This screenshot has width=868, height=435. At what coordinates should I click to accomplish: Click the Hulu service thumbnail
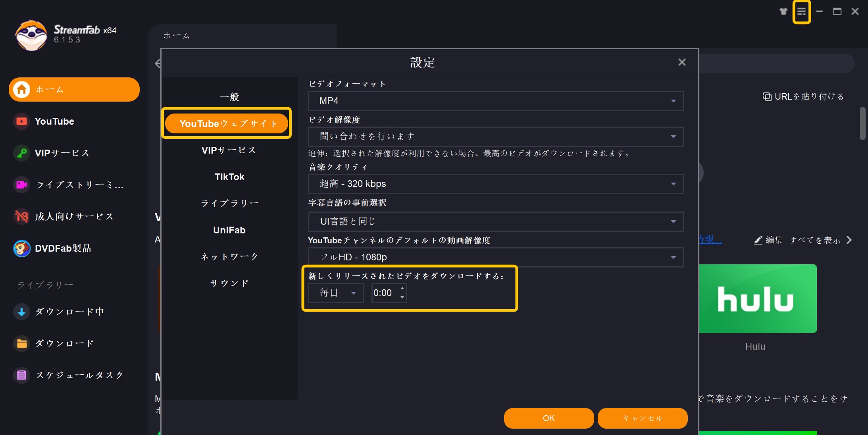tap(757, 298)
